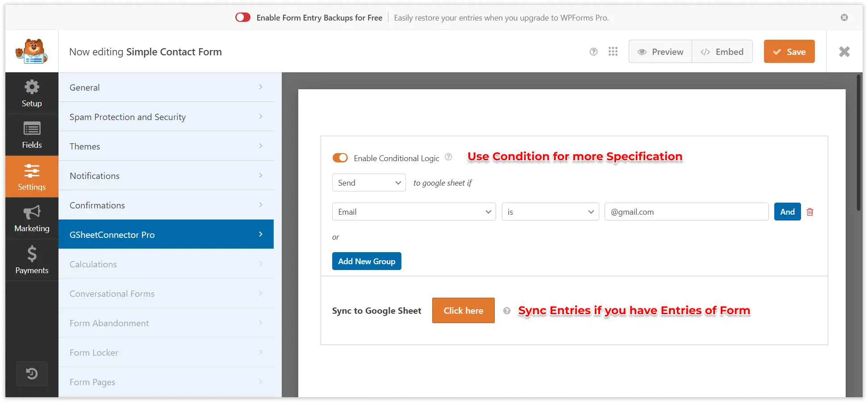
Task: View the Conditional Logic help tooltip
Action: tap(448, 157)
